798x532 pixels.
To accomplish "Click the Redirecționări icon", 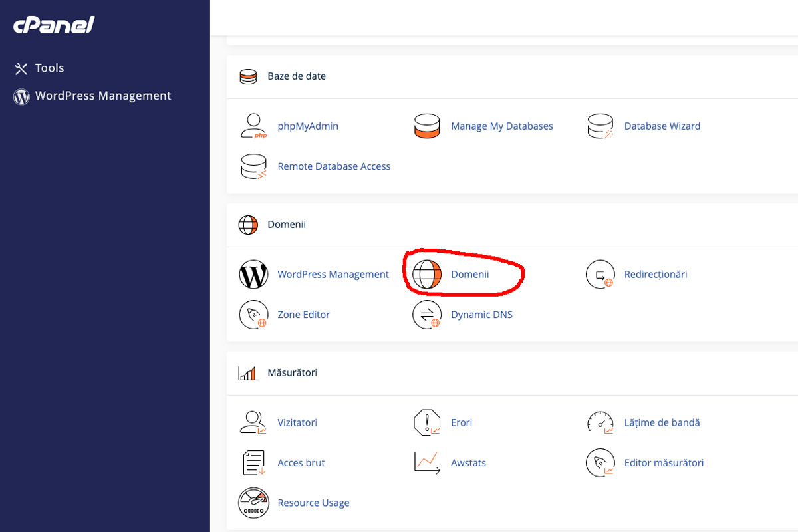I will click(600, 274).
